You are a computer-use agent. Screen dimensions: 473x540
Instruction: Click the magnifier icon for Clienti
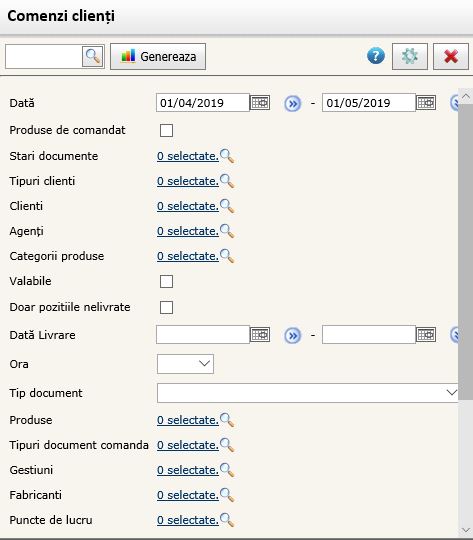tap(227, 206)
